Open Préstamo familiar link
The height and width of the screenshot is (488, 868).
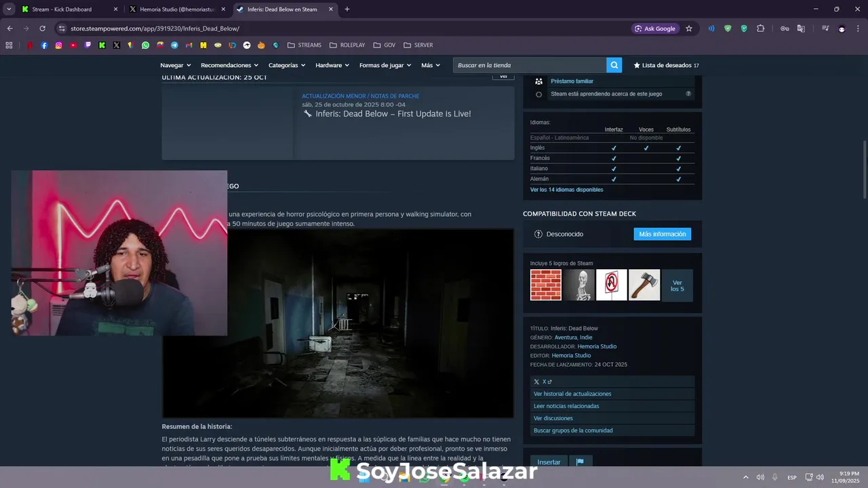coord(572,81)
